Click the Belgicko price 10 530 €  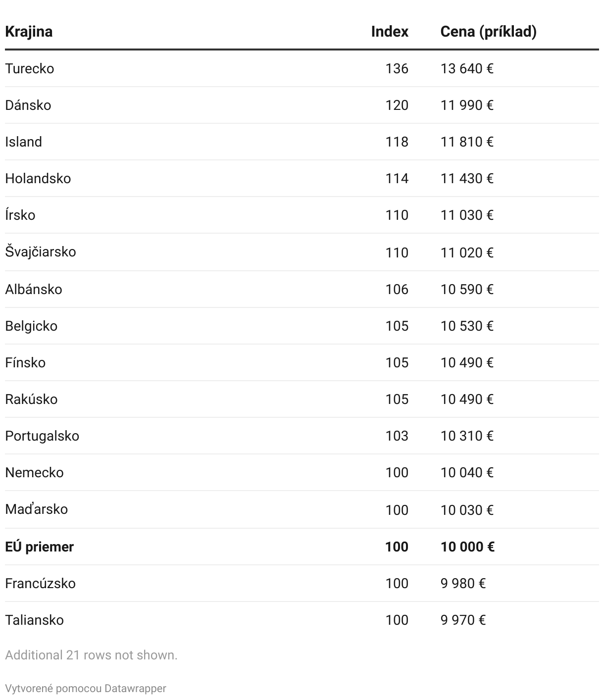tap(467, 326)
